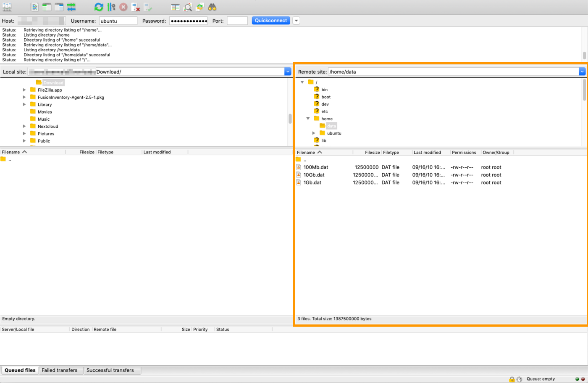Viewport: 588px width, 383px height.
Task: Open the speed limits indicator in status bar
Action: [520, 379]
